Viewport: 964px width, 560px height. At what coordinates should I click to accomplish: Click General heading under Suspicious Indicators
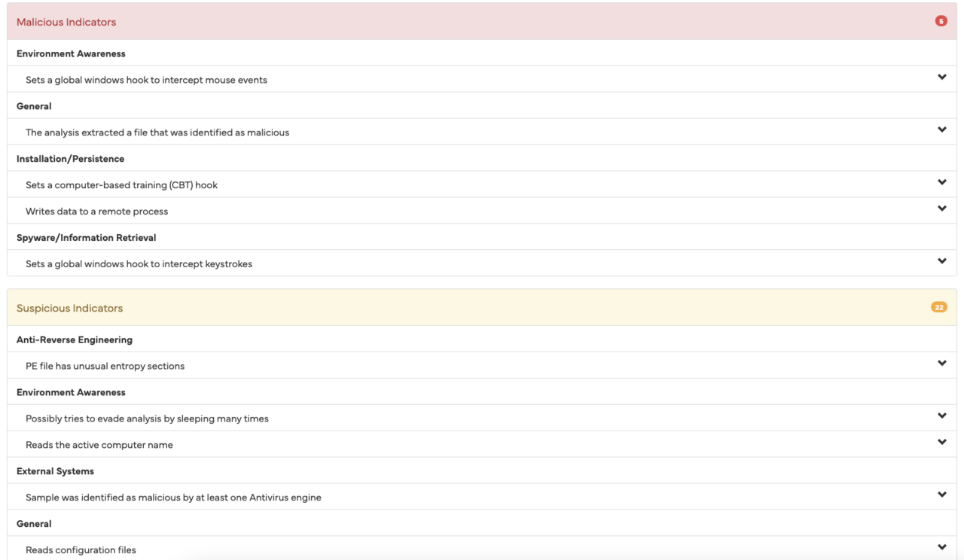tap(34, 524)
